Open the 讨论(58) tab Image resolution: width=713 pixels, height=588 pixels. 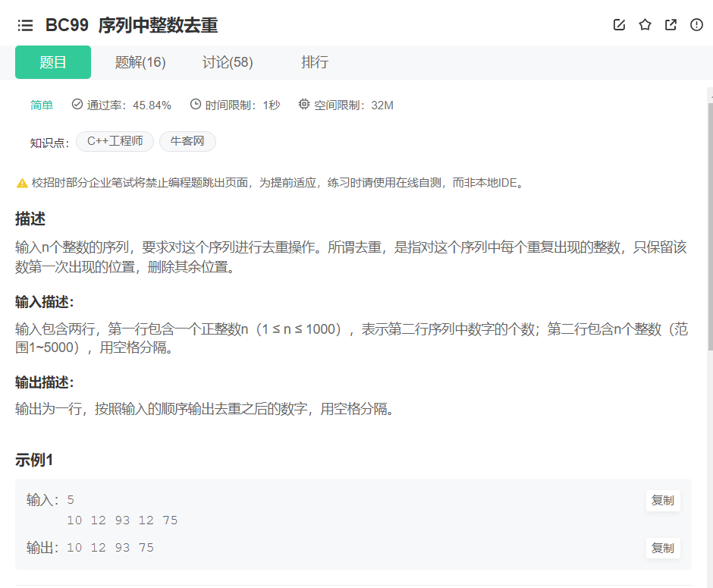[227, 62]
